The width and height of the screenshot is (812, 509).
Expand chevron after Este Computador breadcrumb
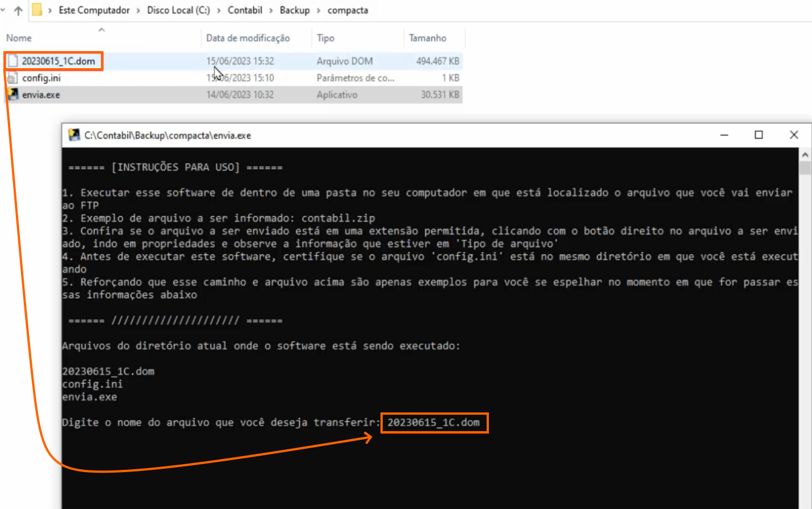[138, 10]
